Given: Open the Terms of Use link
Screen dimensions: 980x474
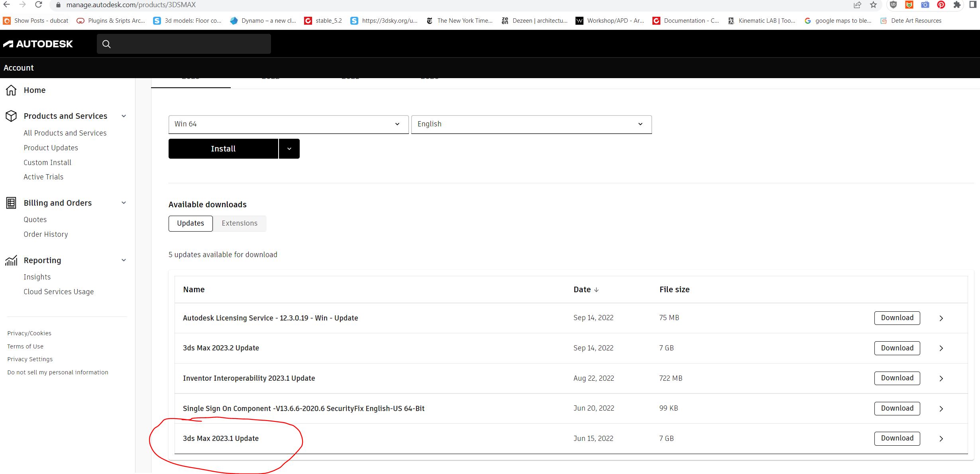Looking at the screenshot, I should [25, 346].
